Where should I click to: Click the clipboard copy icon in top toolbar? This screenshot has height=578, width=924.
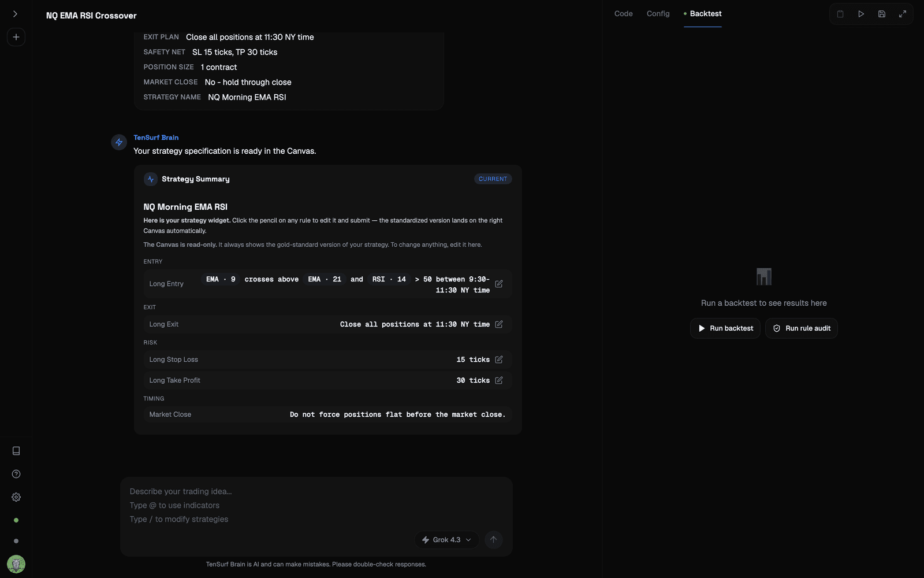click(840, 14)
